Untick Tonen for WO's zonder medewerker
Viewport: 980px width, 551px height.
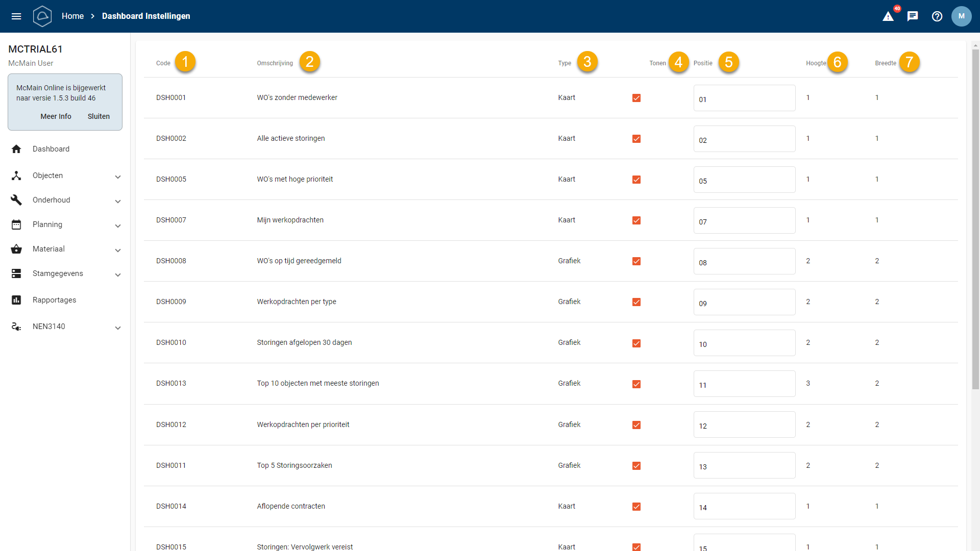636,98
